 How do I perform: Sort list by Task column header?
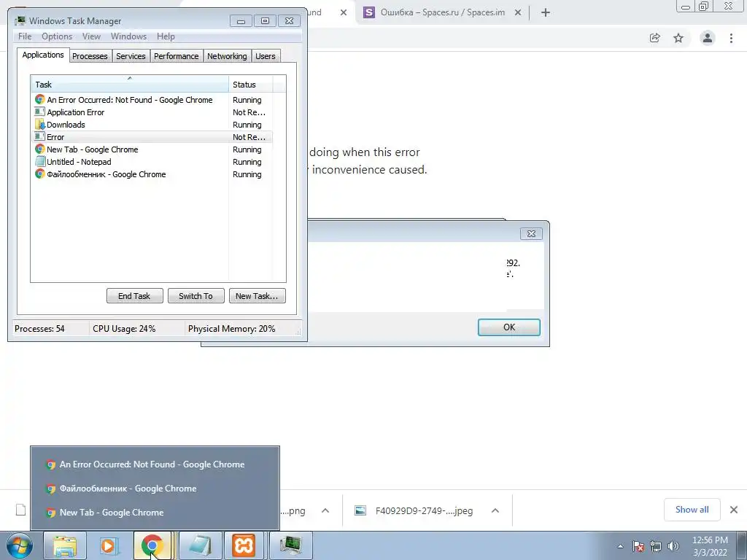click(130, 85)
